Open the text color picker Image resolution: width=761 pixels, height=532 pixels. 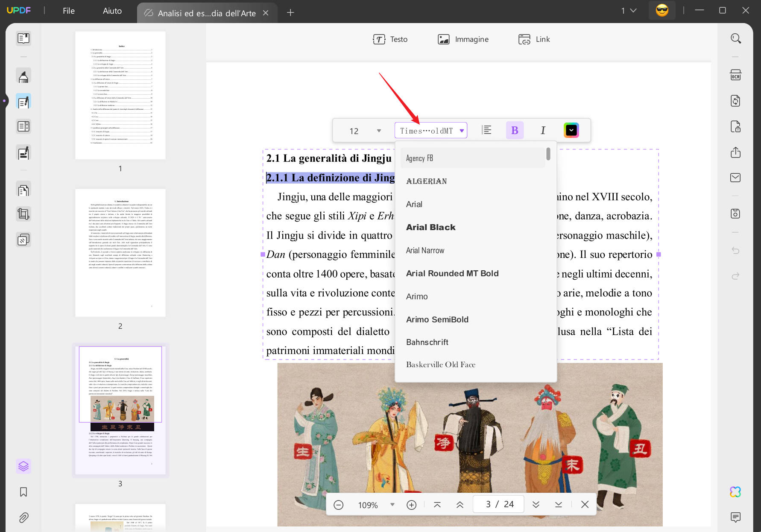tap(571, 130)
